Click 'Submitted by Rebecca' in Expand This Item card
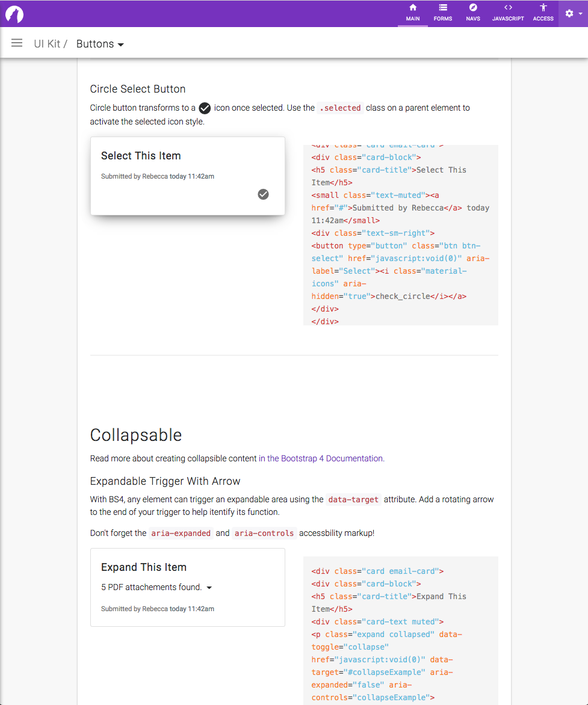This screenshot has height=705, width=588. click(x=135, y=609)
